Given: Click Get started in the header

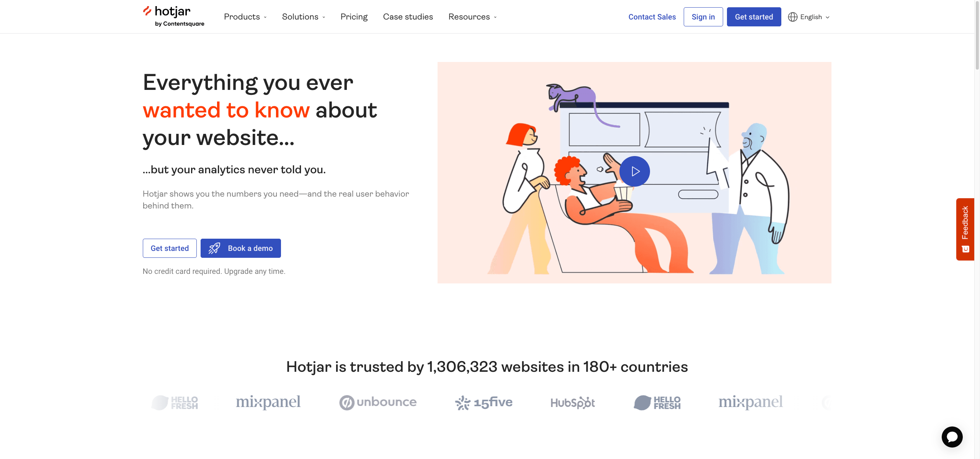Looking at the screenshot, I should (754, 17).
